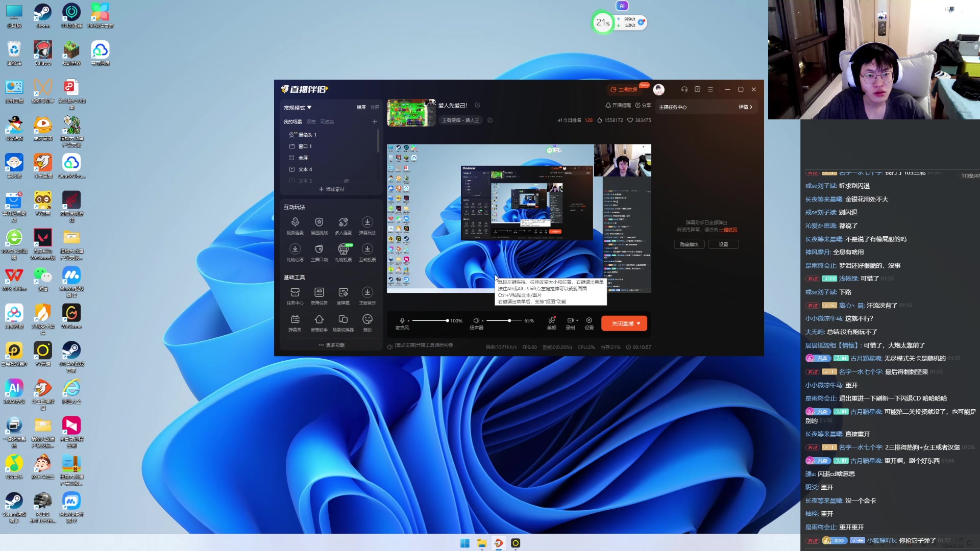The height and width of the screenshot is (551, 980).
Task: Open 视频连麦 video link feature
Action: click(295, 222)
